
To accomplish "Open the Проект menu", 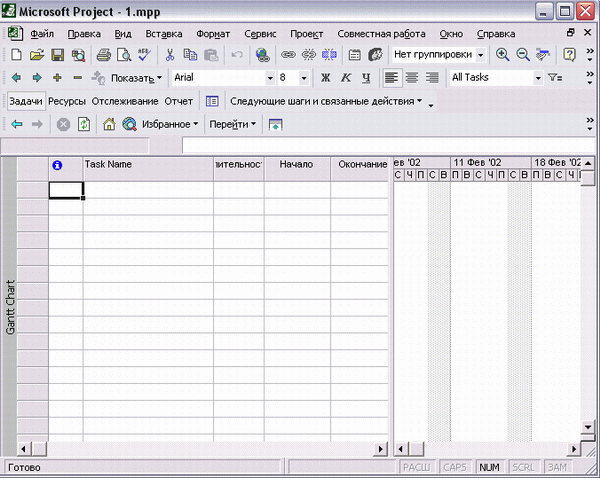I will coord(307,34).
